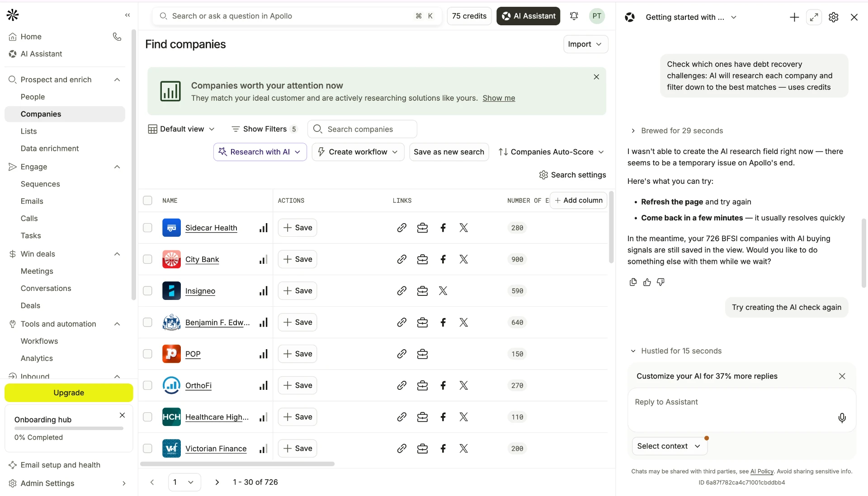The height and width of the screenshot is (496, 868).
Task: Check the OrthoFi row
Action: click(147, 385)
